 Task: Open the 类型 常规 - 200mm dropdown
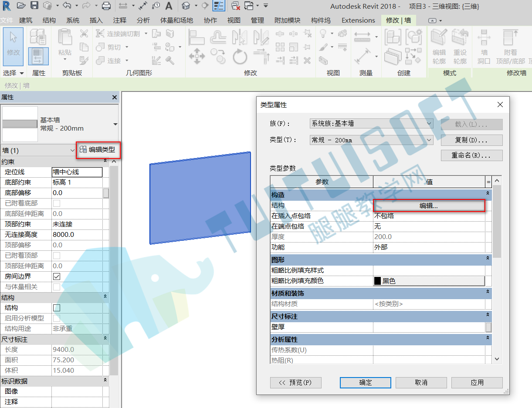point(371,140)
